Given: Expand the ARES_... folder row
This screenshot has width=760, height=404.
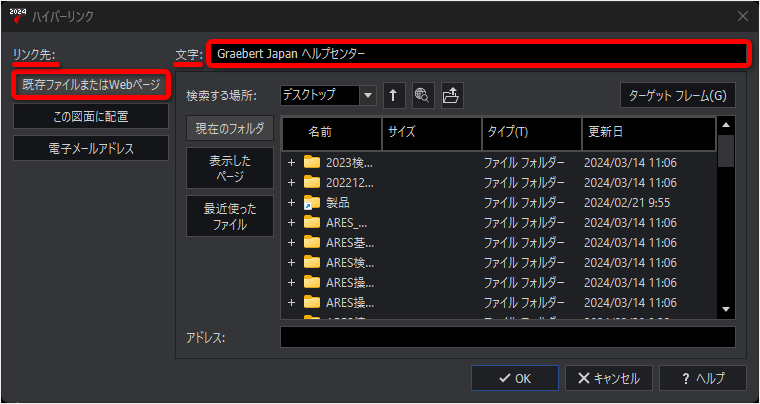Looking at the screenshot, I should tap(291, 223).
